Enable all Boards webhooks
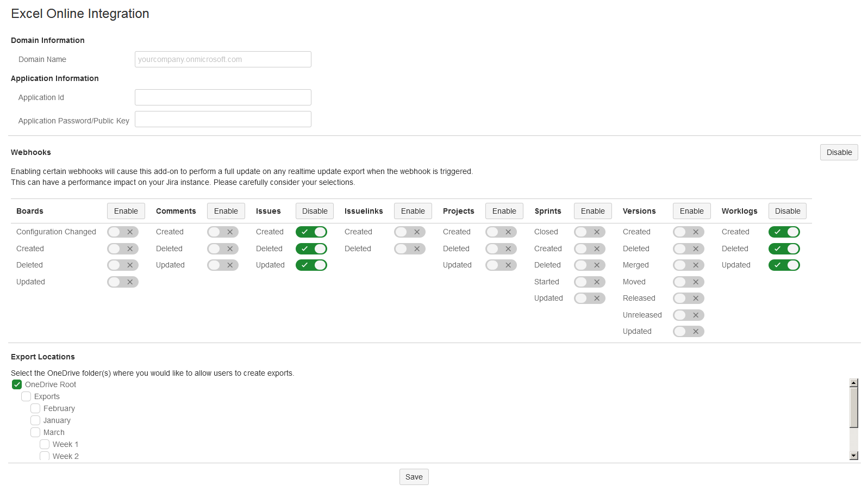Viewport: 868px width, 491px height. pyautogui.click(x=126, y=211)
